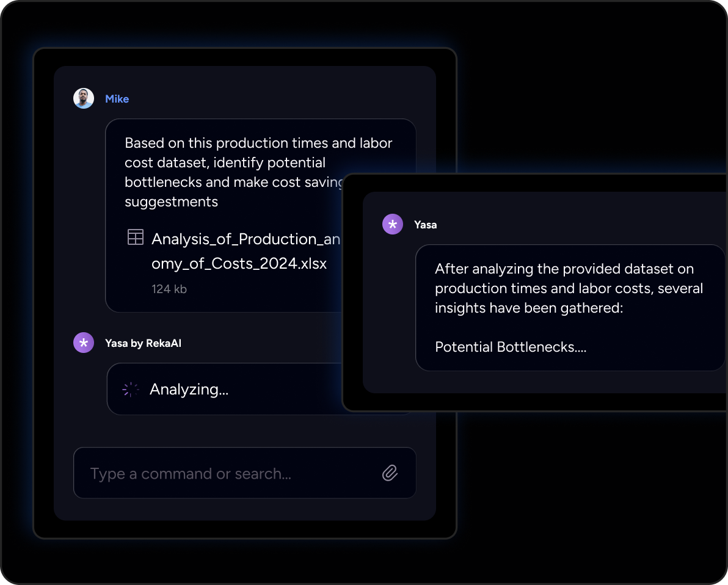Image resolution: width=728 pixels, height=585 pixels.
Task: Click the Analyzing... status text
Action: pyautogui.click(x=189, y=390)
